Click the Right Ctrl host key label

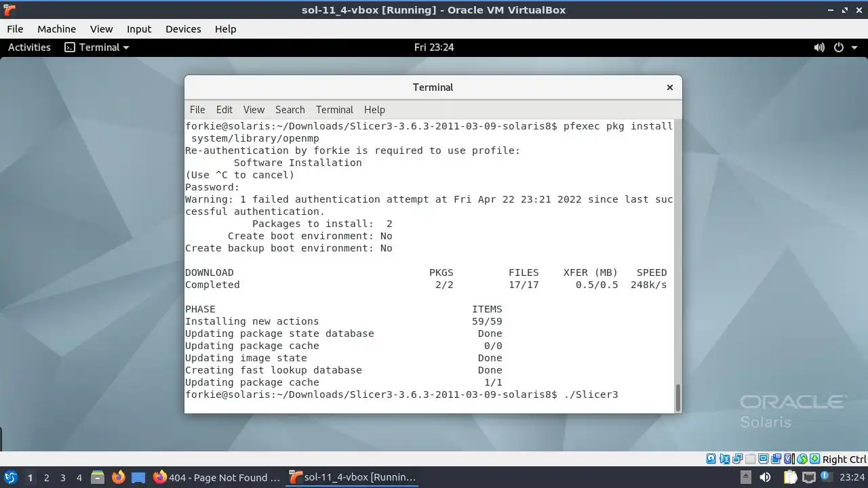[844, 459]
